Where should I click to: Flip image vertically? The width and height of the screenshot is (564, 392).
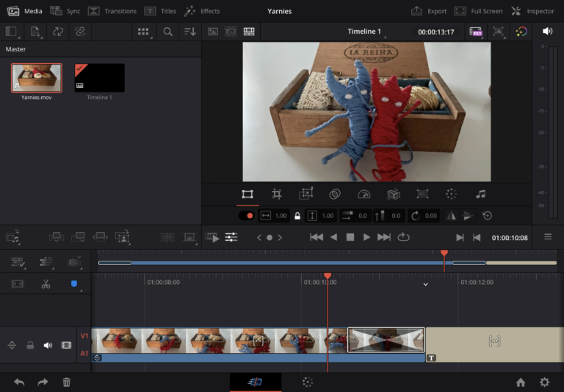click(468, 216)
